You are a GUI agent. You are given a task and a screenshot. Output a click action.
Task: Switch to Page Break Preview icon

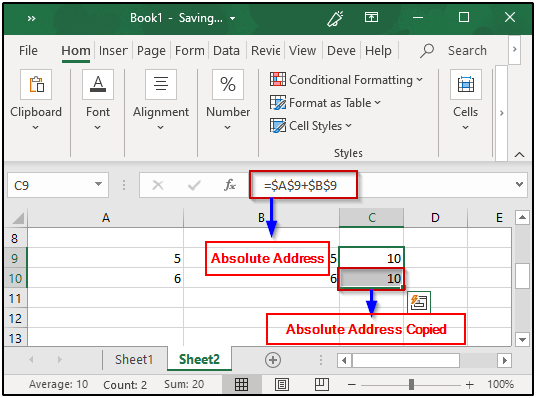coord(322,385)
